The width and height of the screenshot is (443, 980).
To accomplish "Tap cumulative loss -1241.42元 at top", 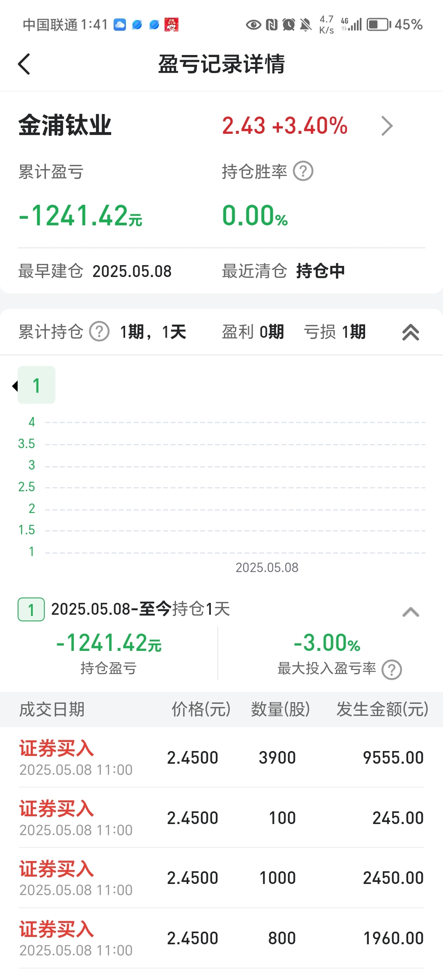I will click(x=80, y=216).
